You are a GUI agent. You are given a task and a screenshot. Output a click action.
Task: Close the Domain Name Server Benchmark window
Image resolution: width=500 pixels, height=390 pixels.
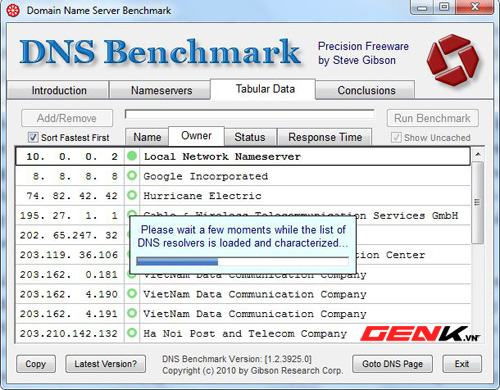[x=475, y=7]
